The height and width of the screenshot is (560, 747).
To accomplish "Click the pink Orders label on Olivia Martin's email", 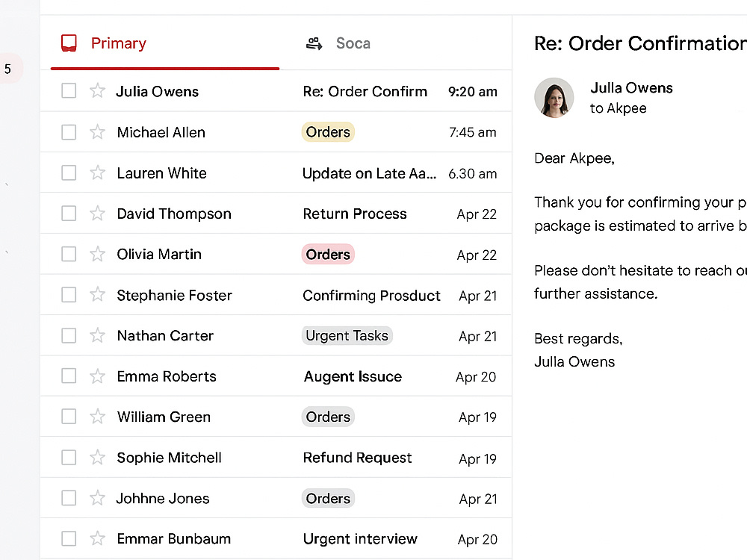I will [328, 255].
